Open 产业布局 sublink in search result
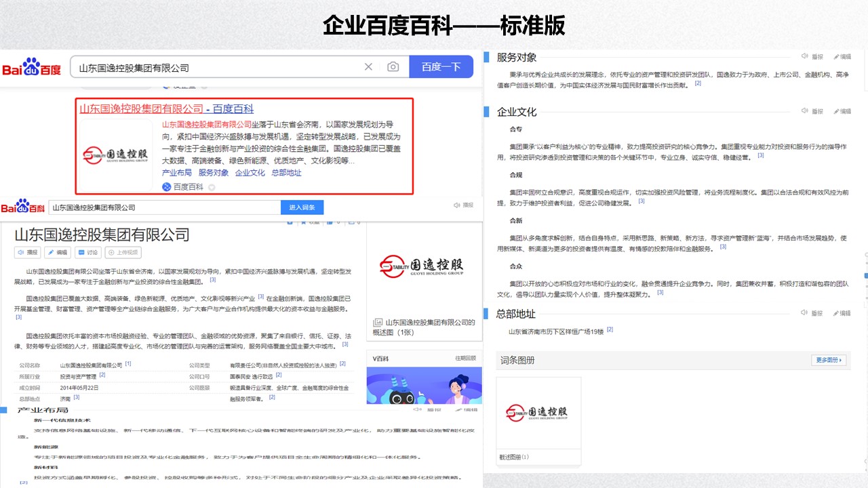 coord(177,173)
